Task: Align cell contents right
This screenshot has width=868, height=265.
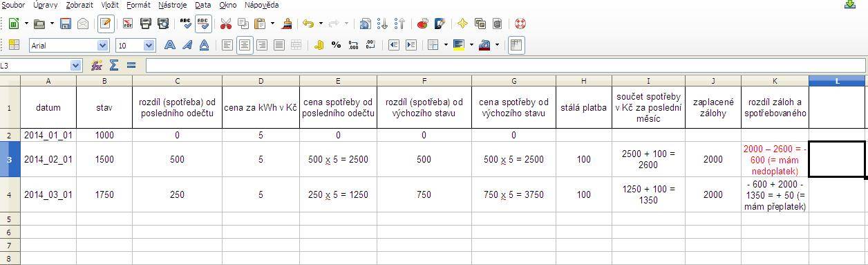Action: 262,45
